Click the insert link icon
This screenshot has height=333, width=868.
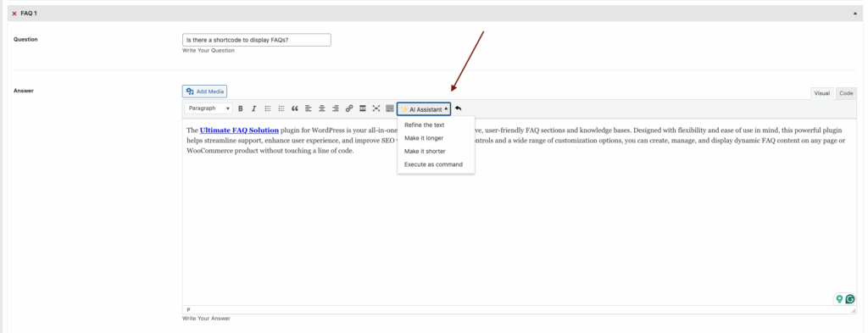[x=348, y=108]
